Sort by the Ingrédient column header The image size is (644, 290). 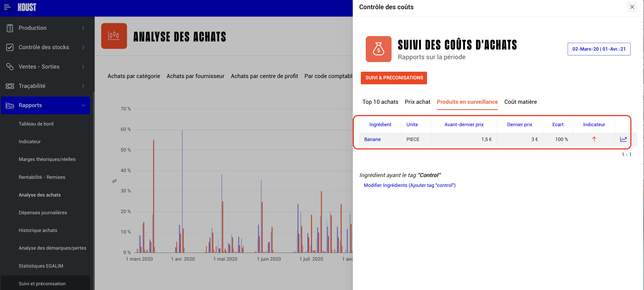pyautogui.click(x=380, y=125)
